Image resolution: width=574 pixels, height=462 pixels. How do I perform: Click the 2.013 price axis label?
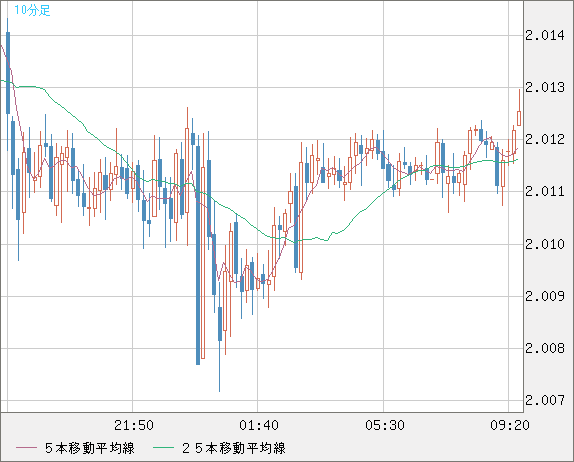545,87
